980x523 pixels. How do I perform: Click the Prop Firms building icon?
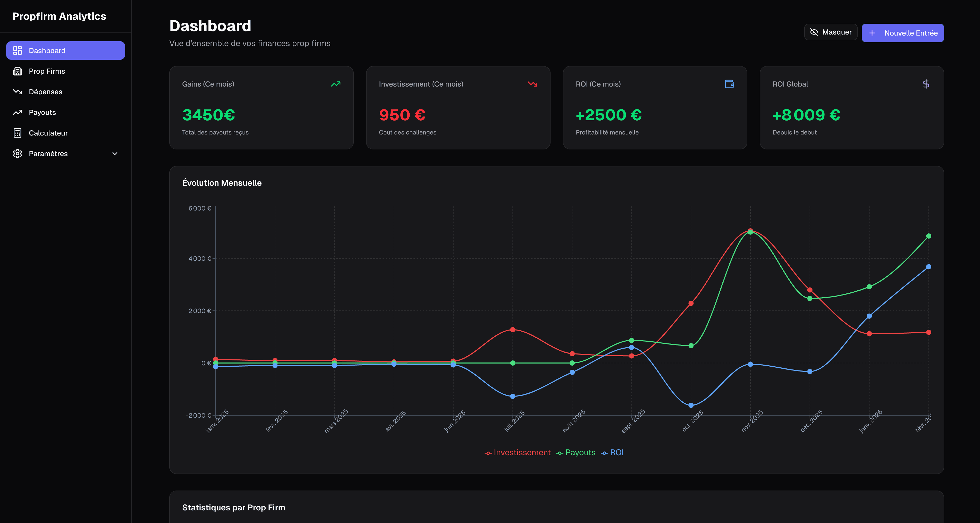18,71
